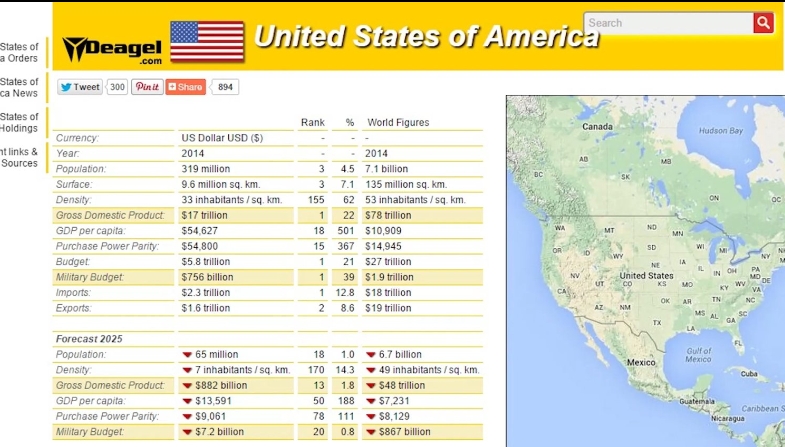
Task: Click the Hudson Bay label on the map
Action: point(721,131)
